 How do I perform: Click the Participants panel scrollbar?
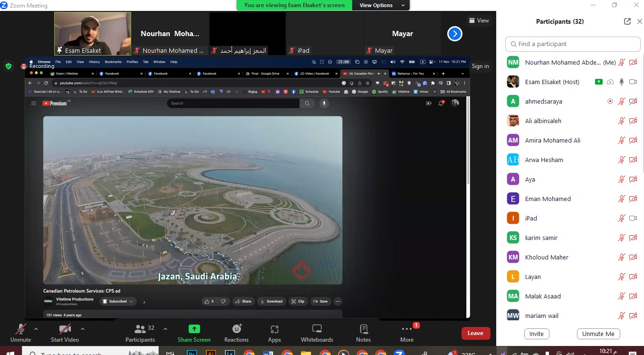642,114
